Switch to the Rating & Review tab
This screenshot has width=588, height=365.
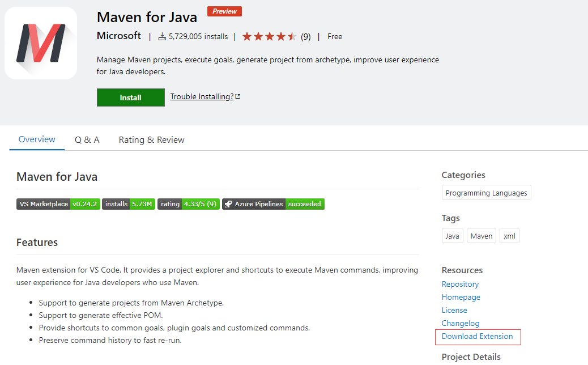[x=151, y=140]
